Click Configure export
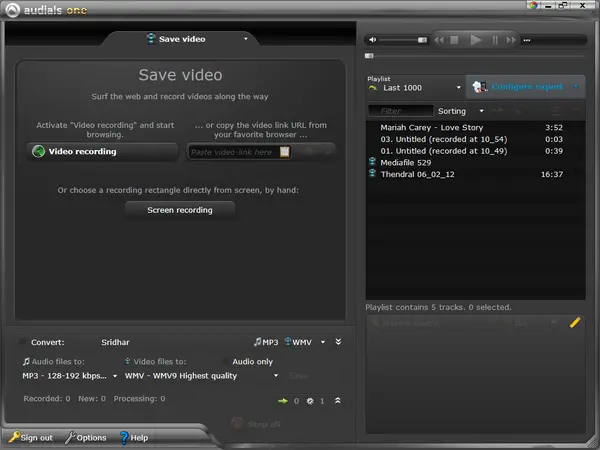 tap(527, 87)
